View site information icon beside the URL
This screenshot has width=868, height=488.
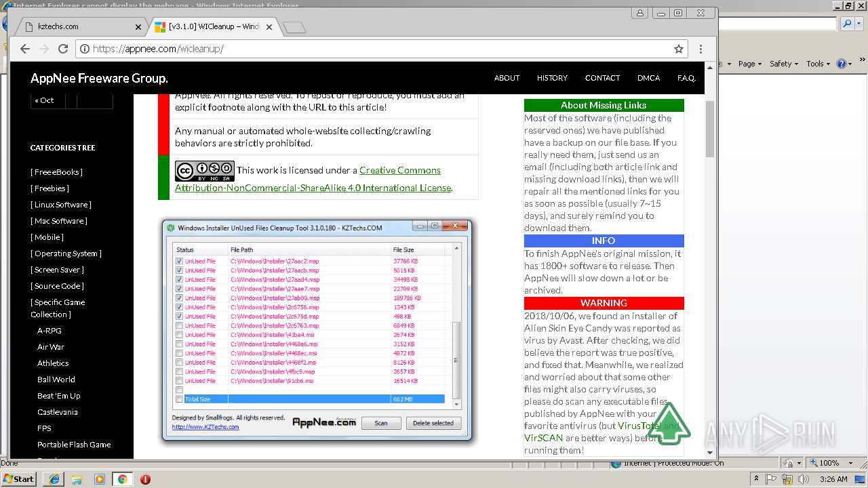(85, 49)
